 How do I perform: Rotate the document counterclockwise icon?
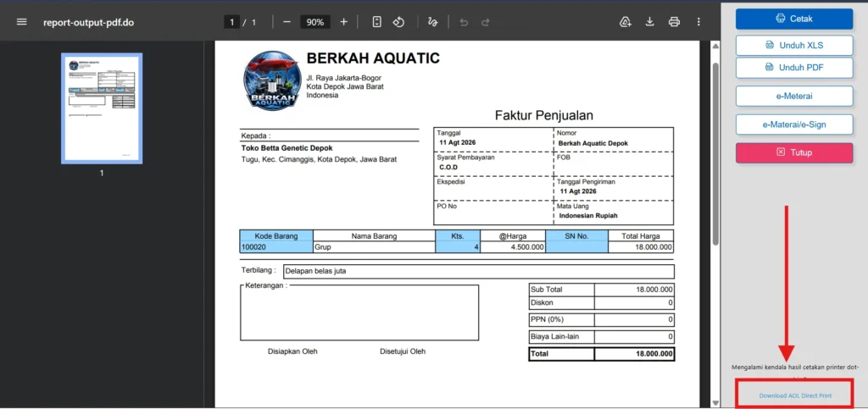[399, 22]
